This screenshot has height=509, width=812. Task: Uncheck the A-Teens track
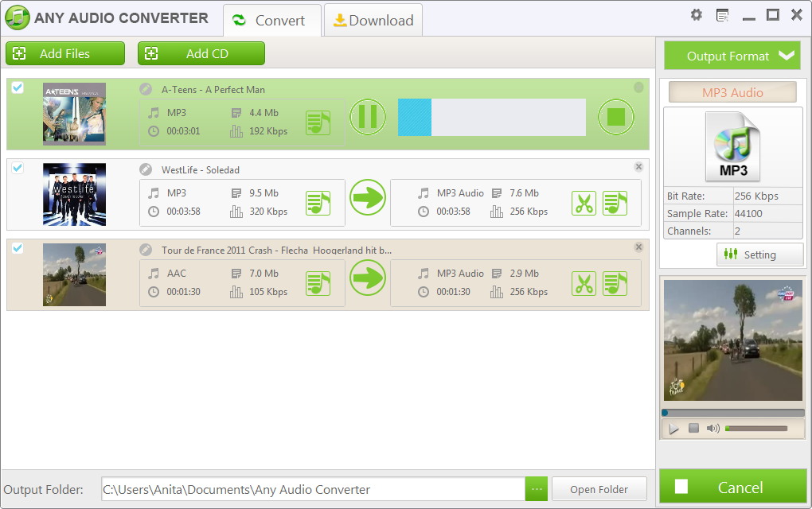(18, 87)
